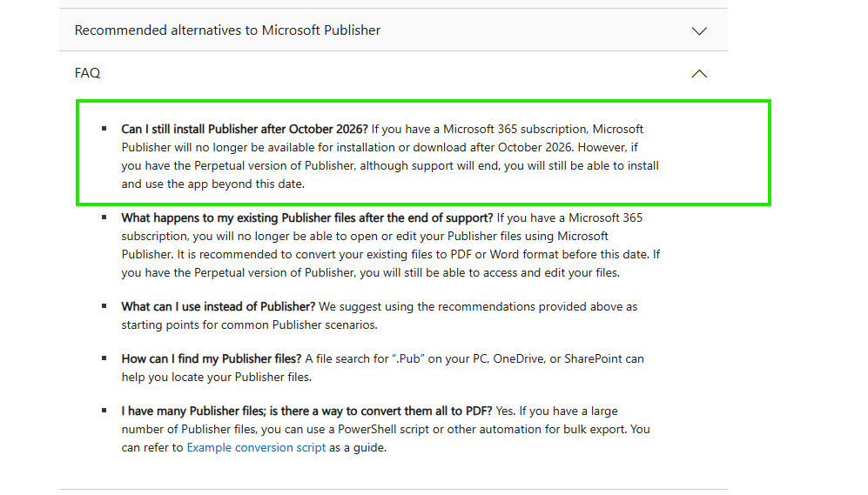Click the FAQ section heading
Screen dimensions: 868x495
[x=87, y=73]
